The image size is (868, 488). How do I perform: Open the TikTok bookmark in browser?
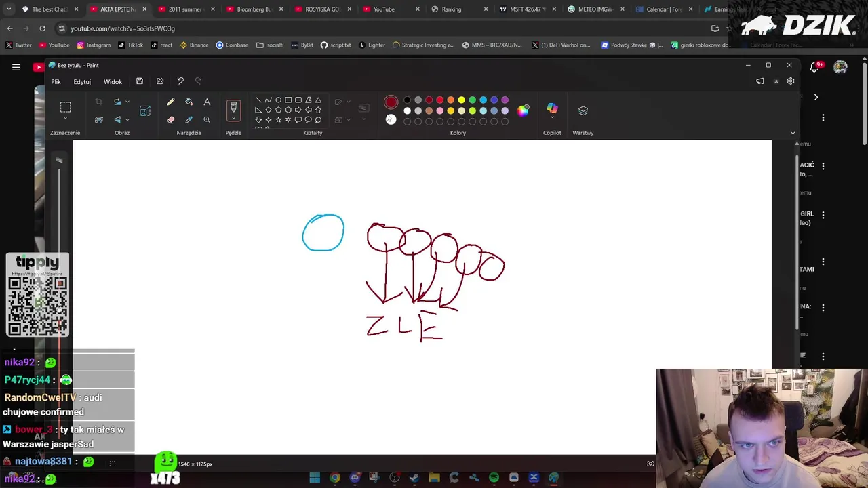tap(130, 45)
